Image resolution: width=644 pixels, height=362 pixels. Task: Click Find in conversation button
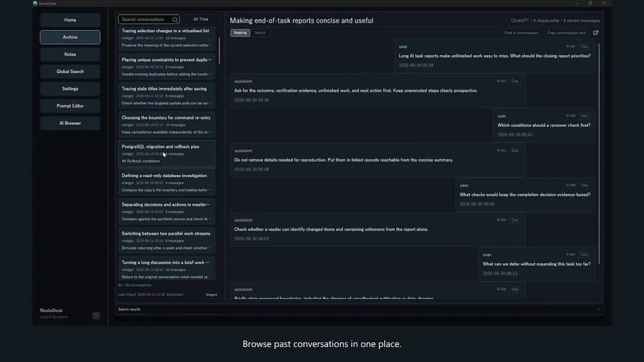pos(521,33)
